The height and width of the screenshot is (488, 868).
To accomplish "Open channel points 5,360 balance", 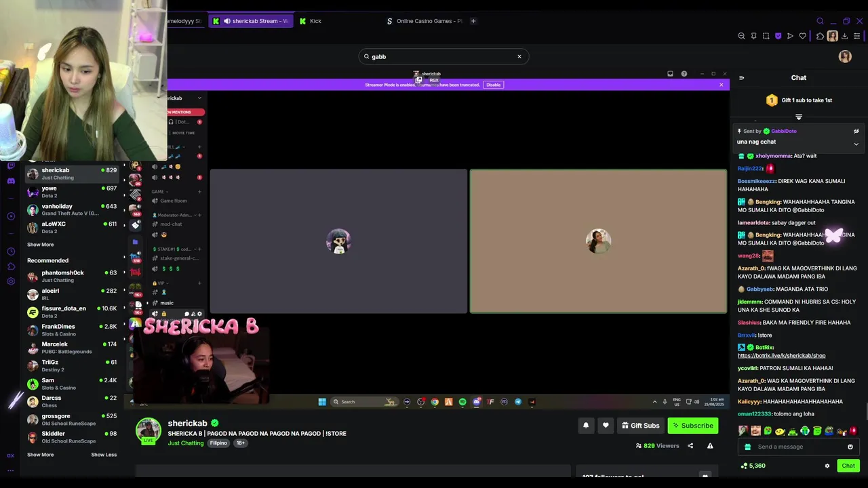I will coord(753,466).
